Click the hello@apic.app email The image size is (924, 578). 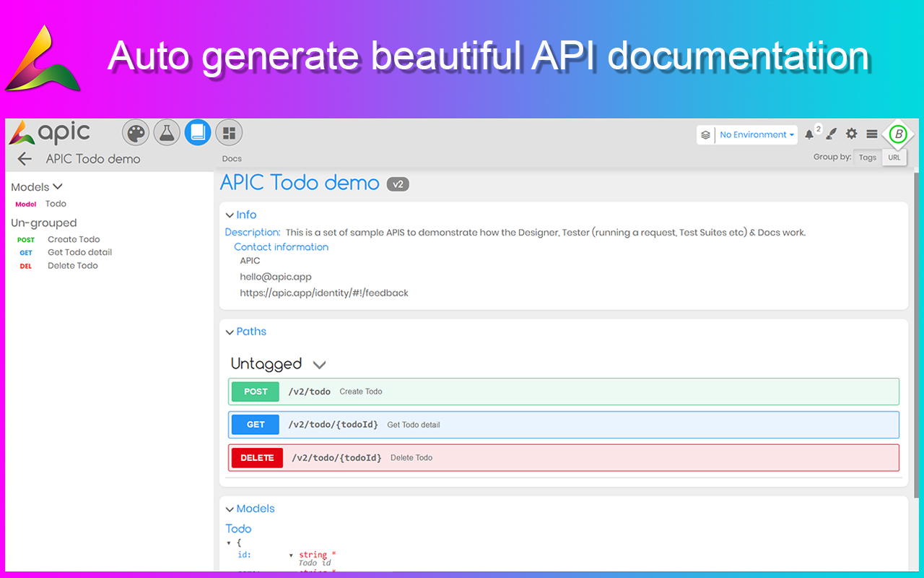tap(276, 277)
